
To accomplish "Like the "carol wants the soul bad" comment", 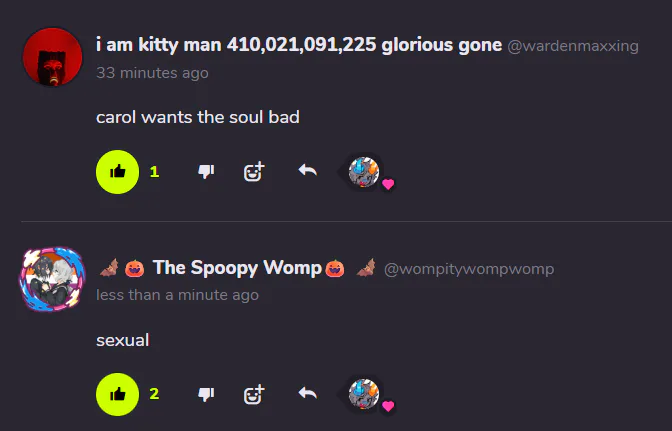I will pyautogui.click(x=117, y=172).
